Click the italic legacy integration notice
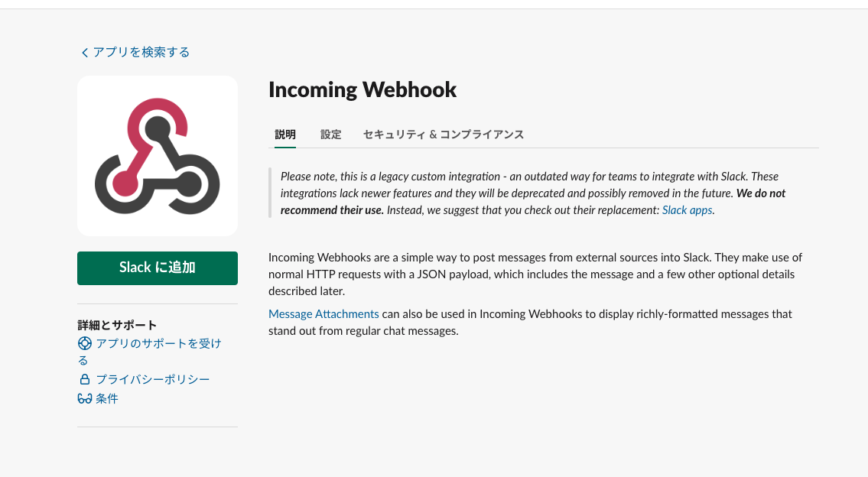 click(x=533, y=193)
